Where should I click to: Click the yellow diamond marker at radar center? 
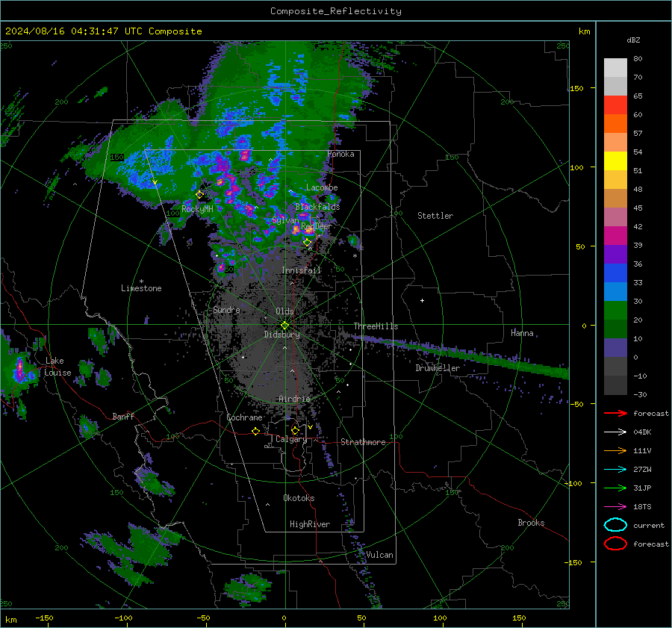click(x=285, y=326)
